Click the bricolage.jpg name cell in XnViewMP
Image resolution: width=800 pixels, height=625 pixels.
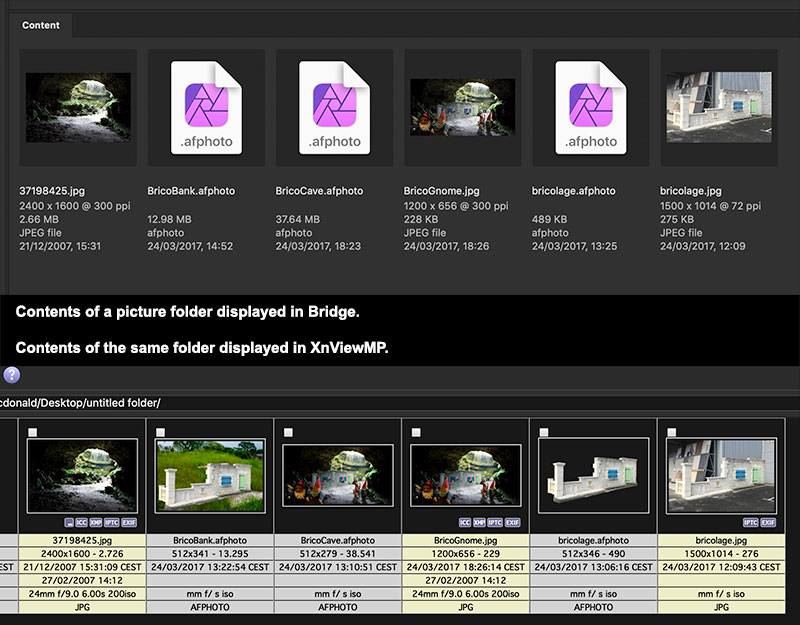click(x=721, y=540)
